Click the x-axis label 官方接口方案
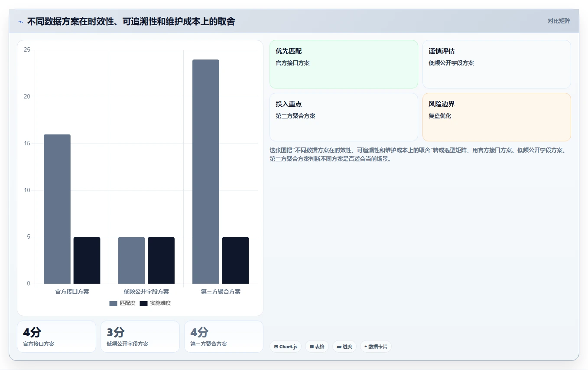 point(72,291)
